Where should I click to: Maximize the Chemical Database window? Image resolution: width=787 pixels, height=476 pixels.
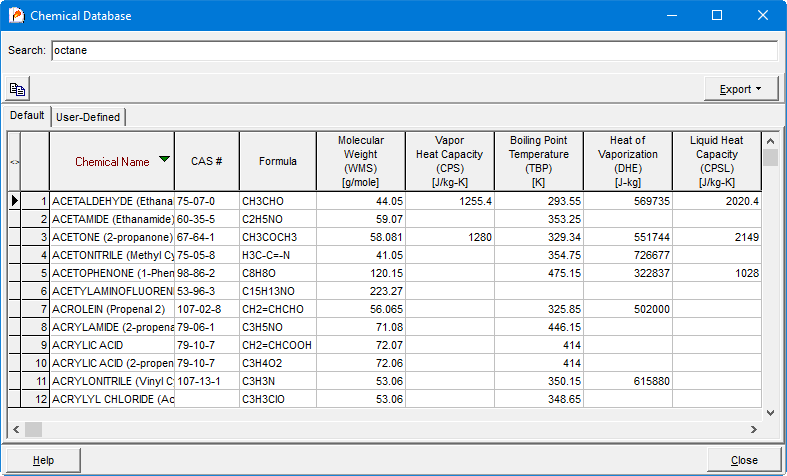[x=717, y=15]
